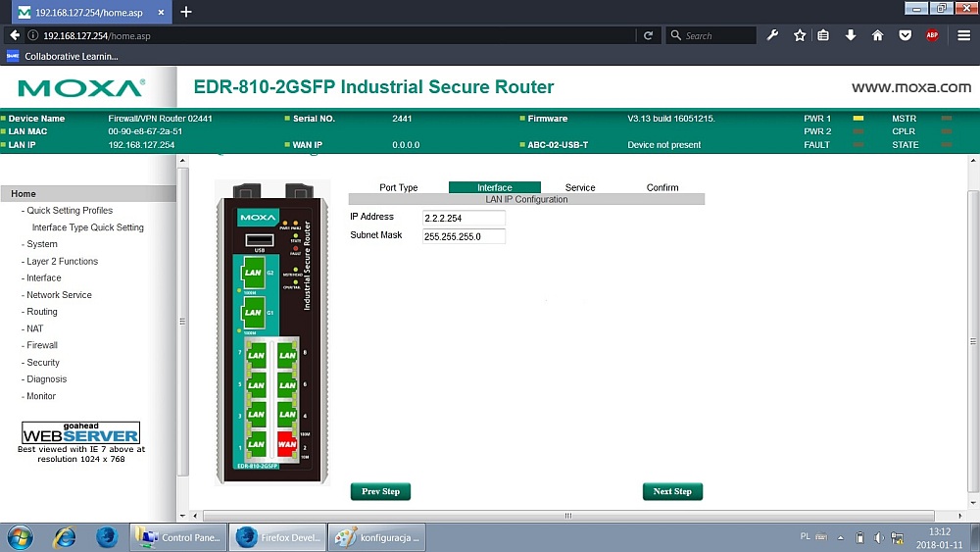The image size is (980, 552).
Task: Click the address bar URL field
Action: (337, 35)
